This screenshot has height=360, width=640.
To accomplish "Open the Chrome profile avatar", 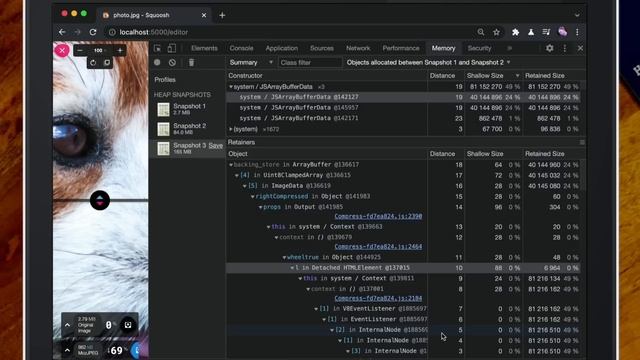I will 562,32.
